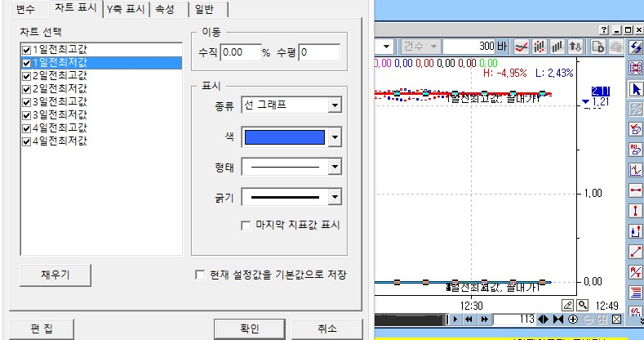The height and width of the screenshot is (340, 644).
Task: Select the vertical line drawing tool
Action: point(636,211)
